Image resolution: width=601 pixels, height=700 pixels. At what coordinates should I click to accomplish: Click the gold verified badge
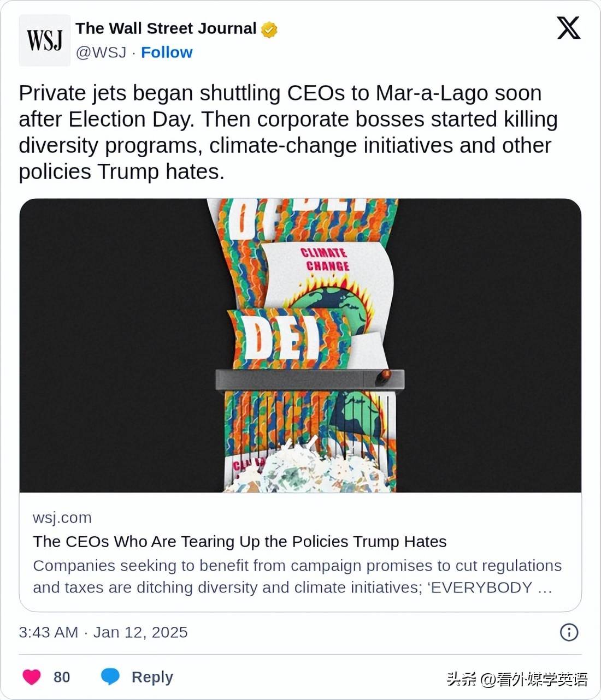269,29
